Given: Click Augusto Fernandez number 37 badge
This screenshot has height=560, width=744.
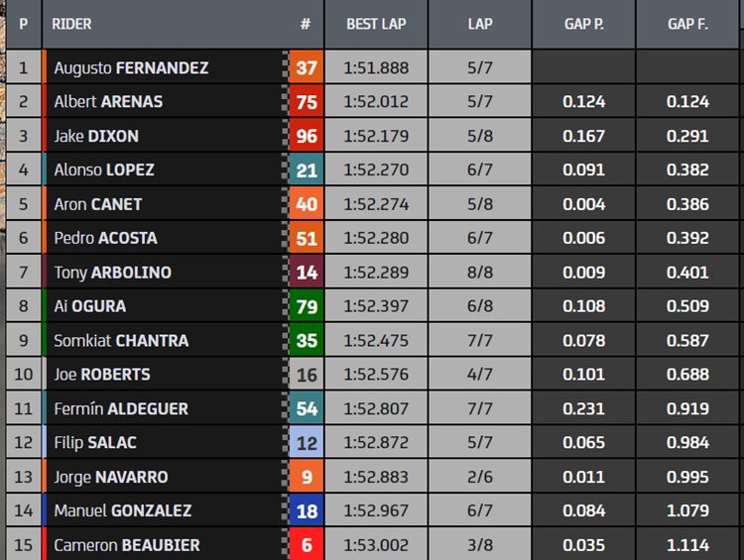Looking at the screenshot, I should coord(307,67).
